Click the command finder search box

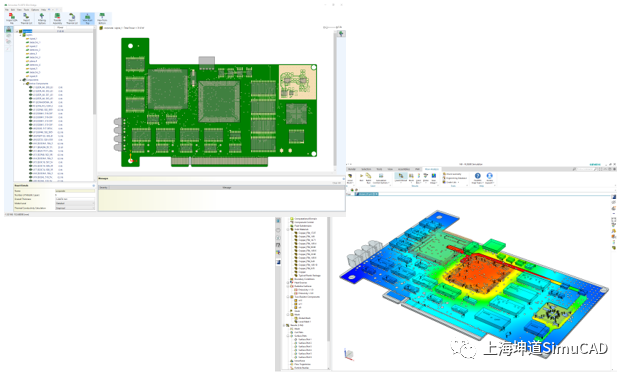[x=585, y=169]
